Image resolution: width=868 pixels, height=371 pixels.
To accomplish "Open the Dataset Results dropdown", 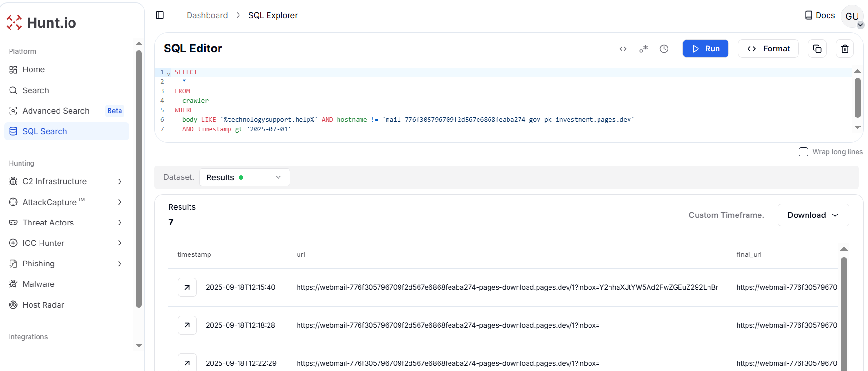I will [244, 177].
